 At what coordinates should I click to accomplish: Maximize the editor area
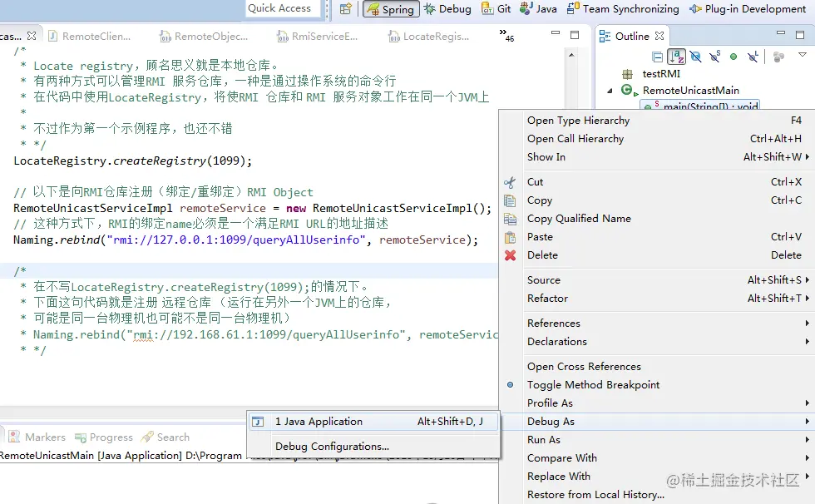coord(575,35)
